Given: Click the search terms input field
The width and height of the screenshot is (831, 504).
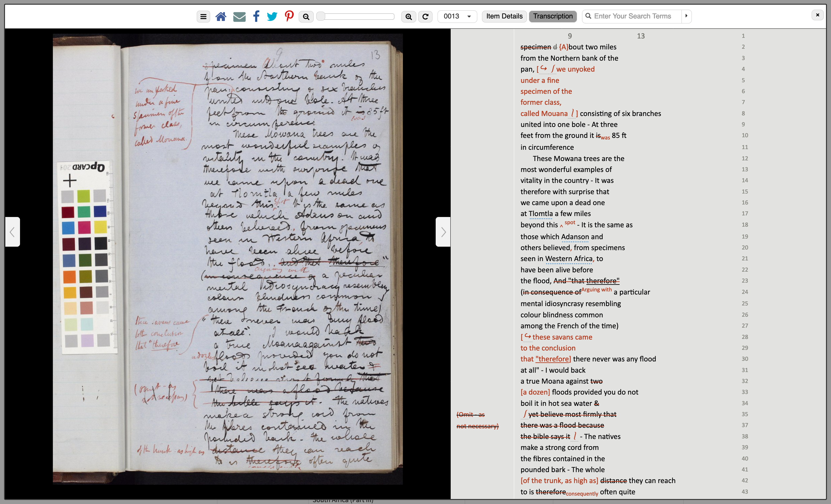Looking at the screenshot, I should tap(632, 16).
